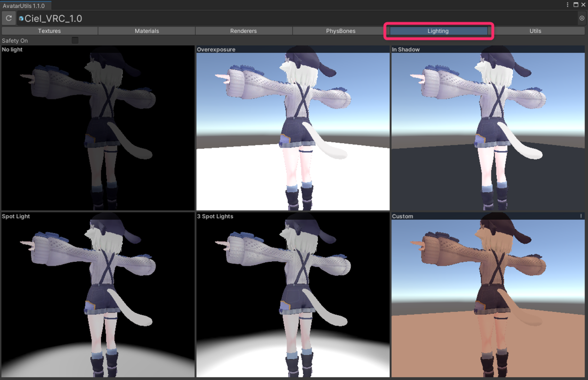Image resolution: width=588 pixels, height=380 pixels.
Task: Switch to the Utils tab
Action: coord(535,31)
